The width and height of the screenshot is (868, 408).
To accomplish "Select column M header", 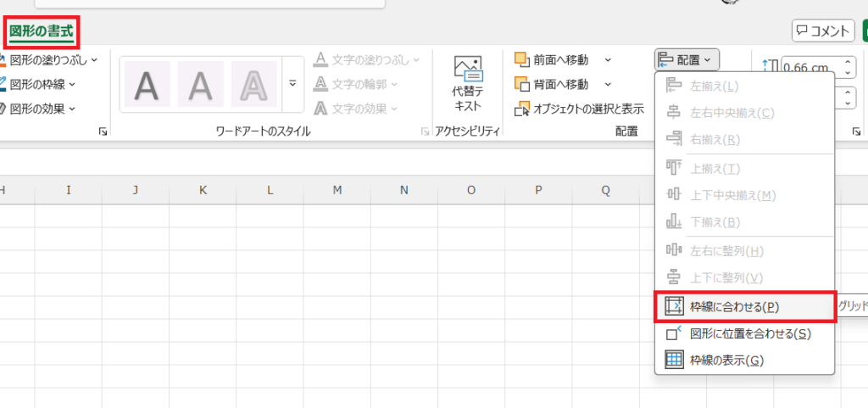I will pos(337,190).
